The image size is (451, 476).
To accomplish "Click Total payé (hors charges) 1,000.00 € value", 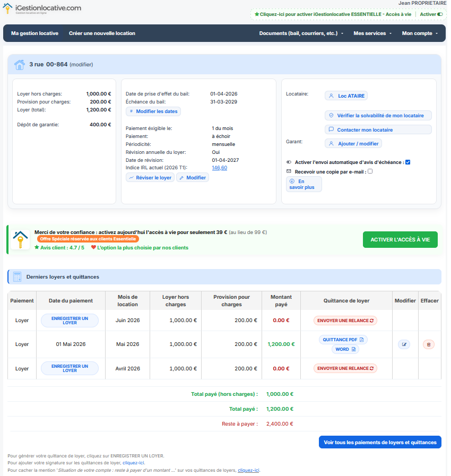I will pos(280,394).
